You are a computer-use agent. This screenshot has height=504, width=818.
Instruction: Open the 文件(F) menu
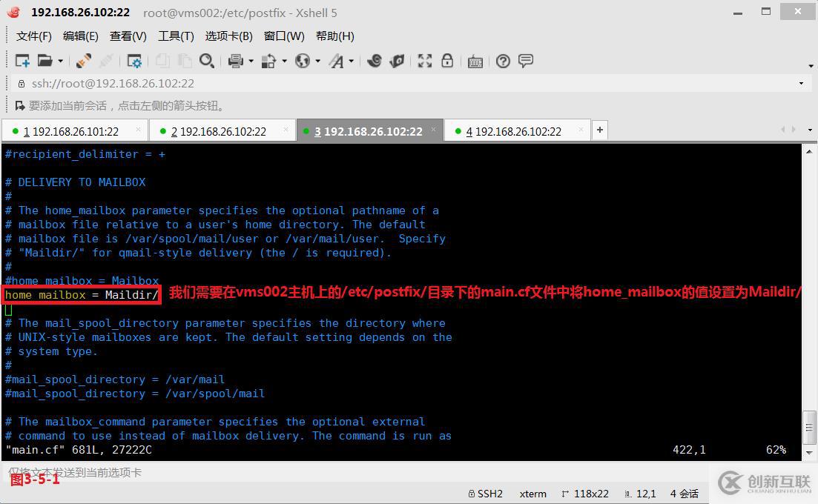[x=34, y=36]
